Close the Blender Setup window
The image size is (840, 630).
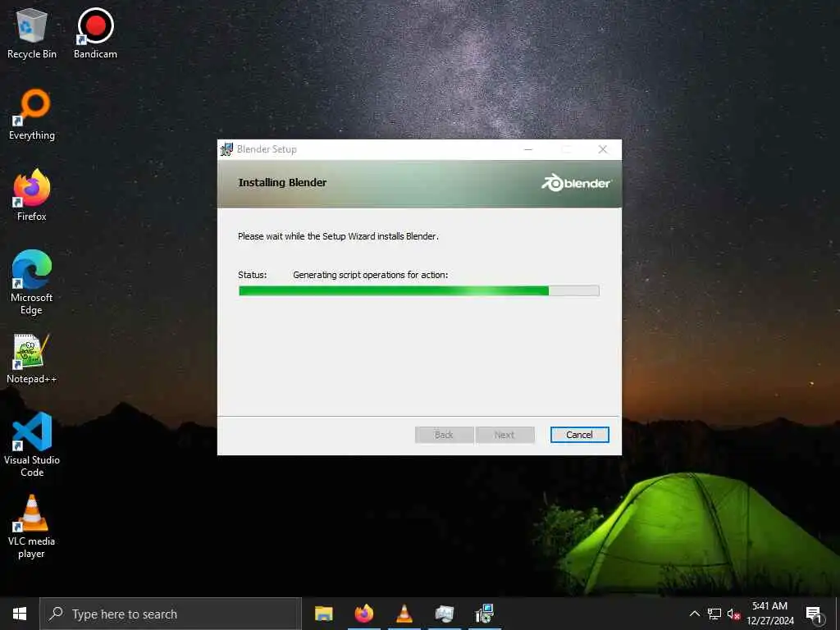603,149
